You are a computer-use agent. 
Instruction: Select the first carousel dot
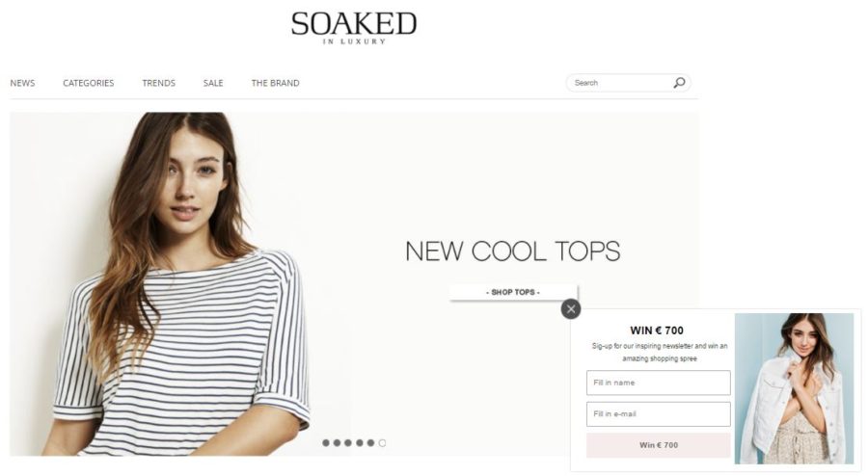click(326, 443)
